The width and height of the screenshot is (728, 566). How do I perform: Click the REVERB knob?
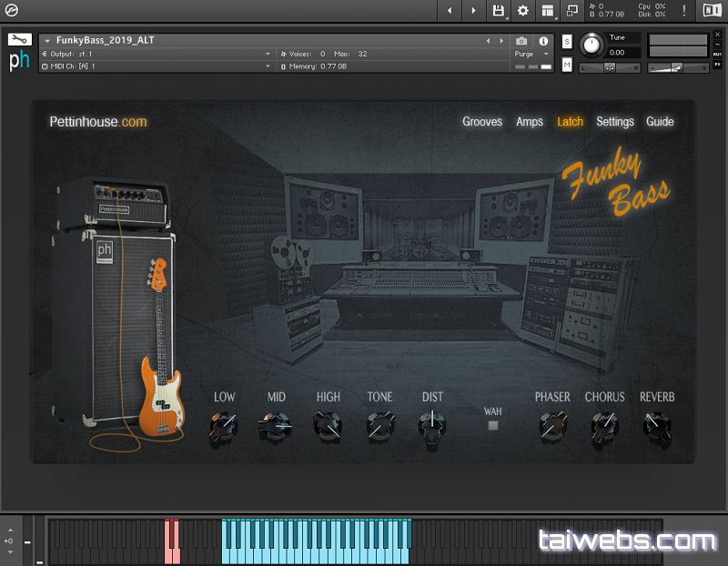[x=656, y=425]
